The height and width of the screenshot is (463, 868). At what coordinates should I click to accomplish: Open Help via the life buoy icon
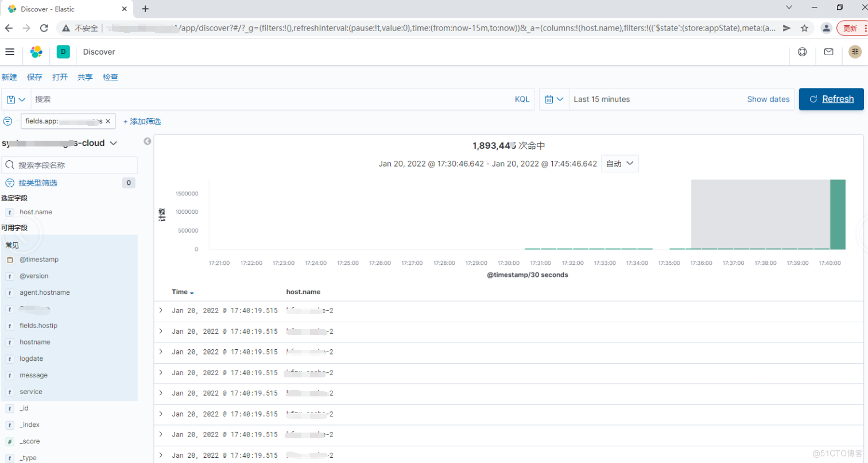(x=802, y=52)
